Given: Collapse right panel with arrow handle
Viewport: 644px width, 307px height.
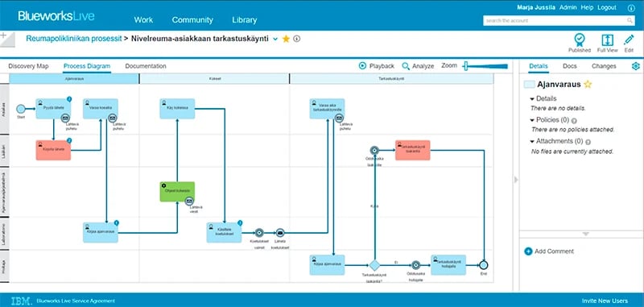Looking at the screenshot, I should click(x=516, y=180).
